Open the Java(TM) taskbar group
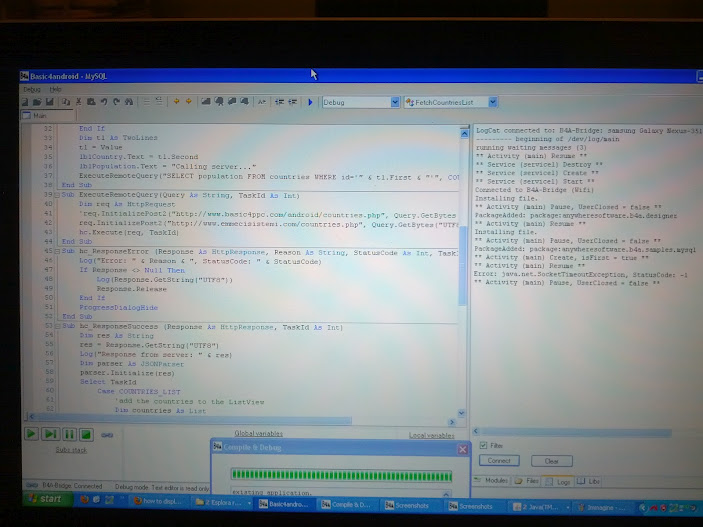Image resolution: width=703 pixels, height=527 pixels. 540,507
